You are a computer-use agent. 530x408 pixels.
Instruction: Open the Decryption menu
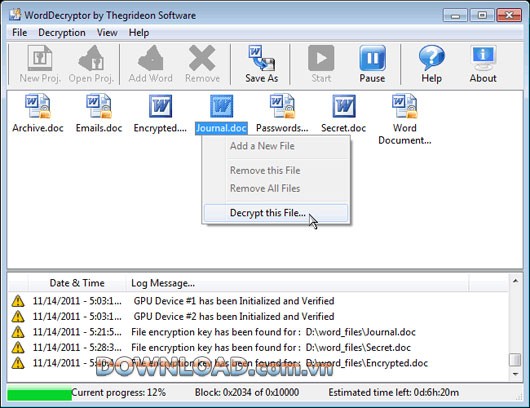pos(62,33)
